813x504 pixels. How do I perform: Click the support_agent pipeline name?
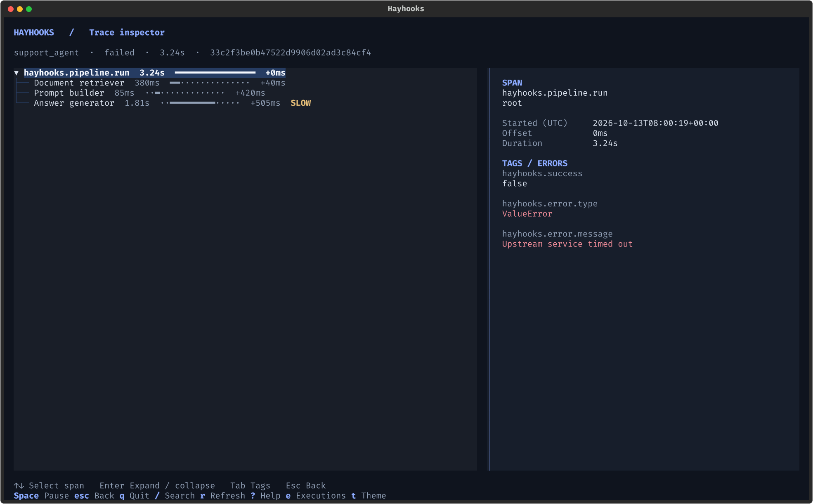pyautogui.click(x=46, y=53)
